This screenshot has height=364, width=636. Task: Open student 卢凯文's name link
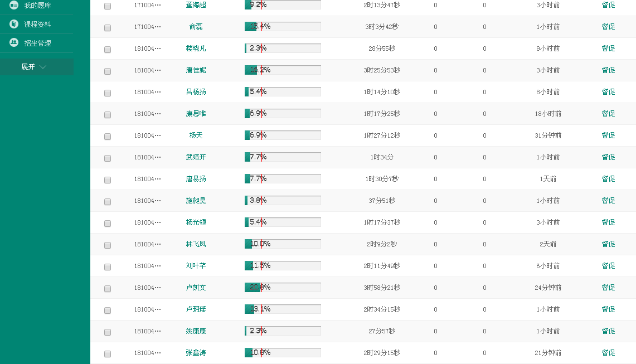pos(196,288)
